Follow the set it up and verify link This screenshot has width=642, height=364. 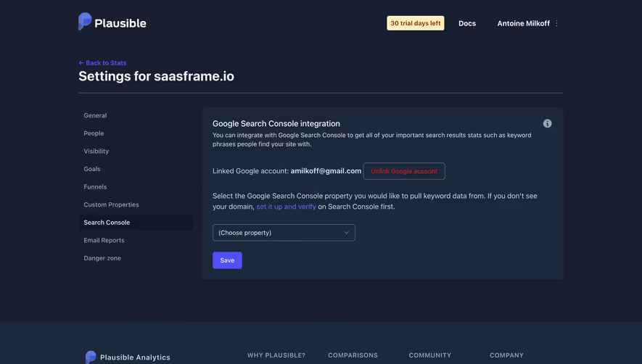pyautogui.click(x=286, y=207)
